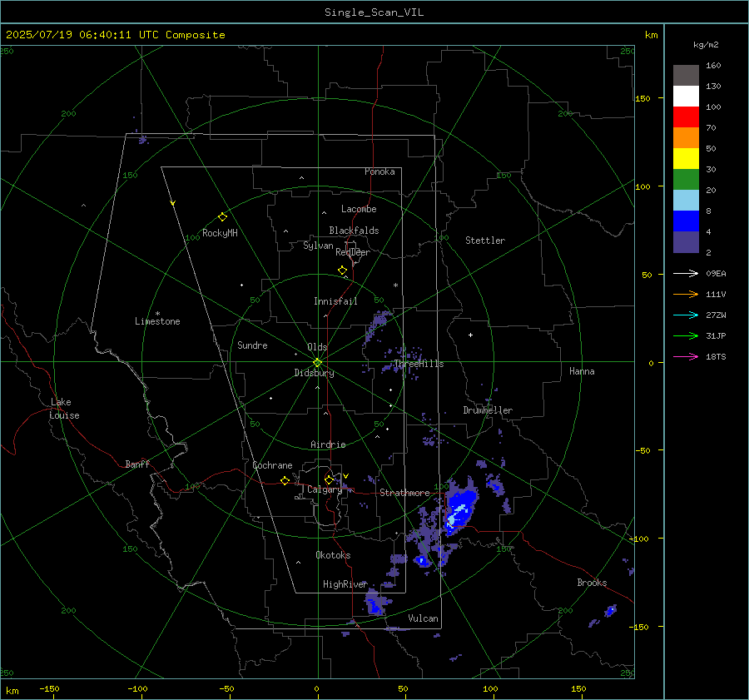Click the ThreeHills city label

click(x=419, y=364)
